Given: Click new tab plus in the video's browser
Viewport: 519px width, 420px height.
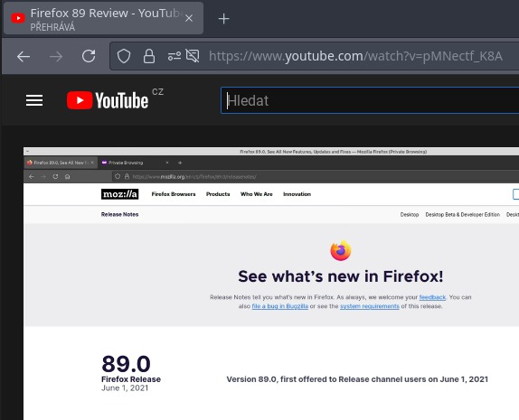Looking at the screenshot, I should (x=180, y=163).
